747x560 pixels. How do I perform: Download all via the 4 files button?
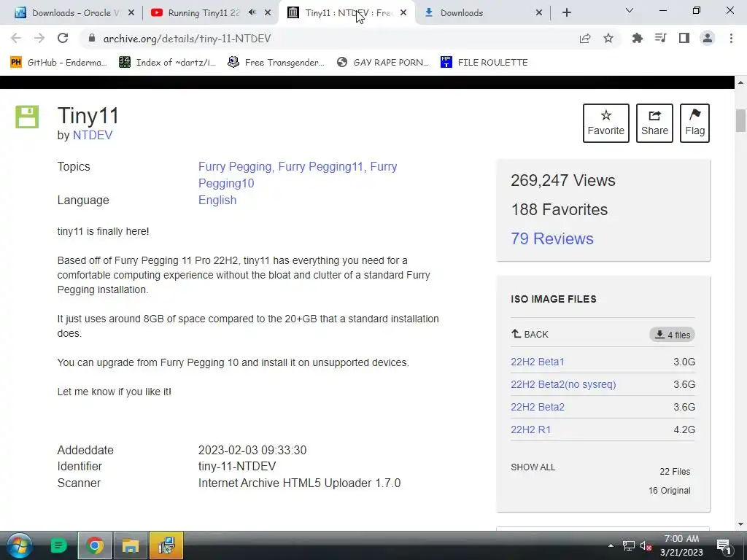pyautogui.click(x=672, y=335)
